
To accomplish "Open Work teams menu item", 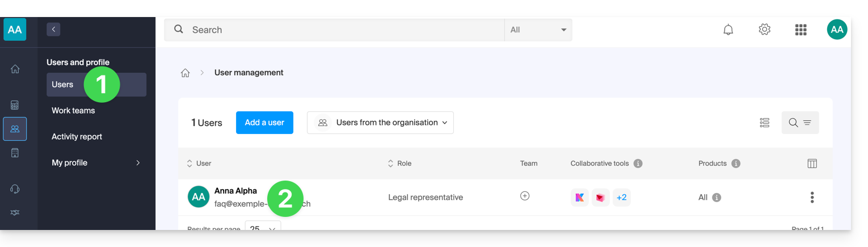I will click(73, 111).
